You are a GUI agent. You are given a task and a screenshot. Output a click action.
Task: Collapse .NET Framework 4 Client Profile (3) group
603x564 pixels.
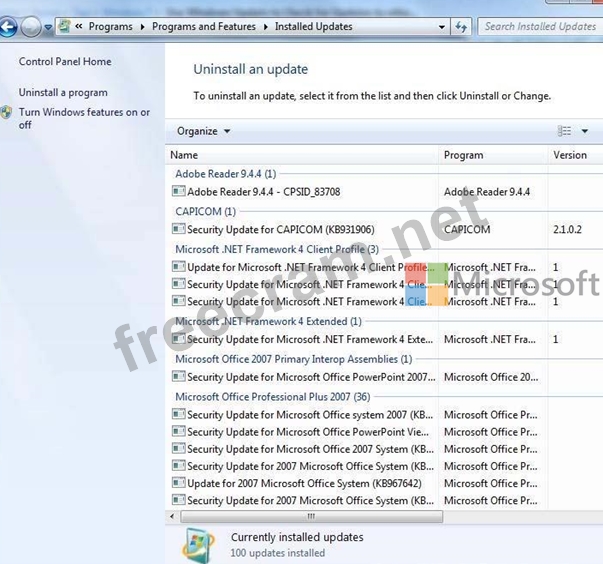[277, 249]
